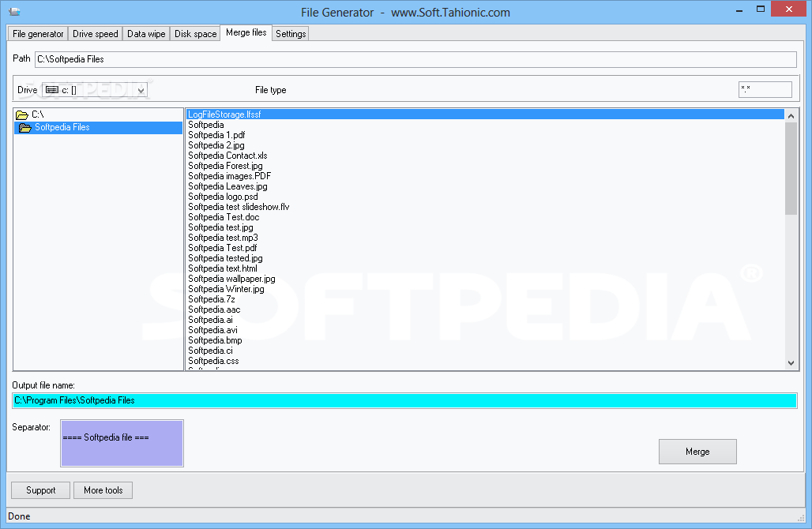Select Softpedia 1.pdf file
The image size is (812, 529).
pyautogui.click(x=485, y=135)
